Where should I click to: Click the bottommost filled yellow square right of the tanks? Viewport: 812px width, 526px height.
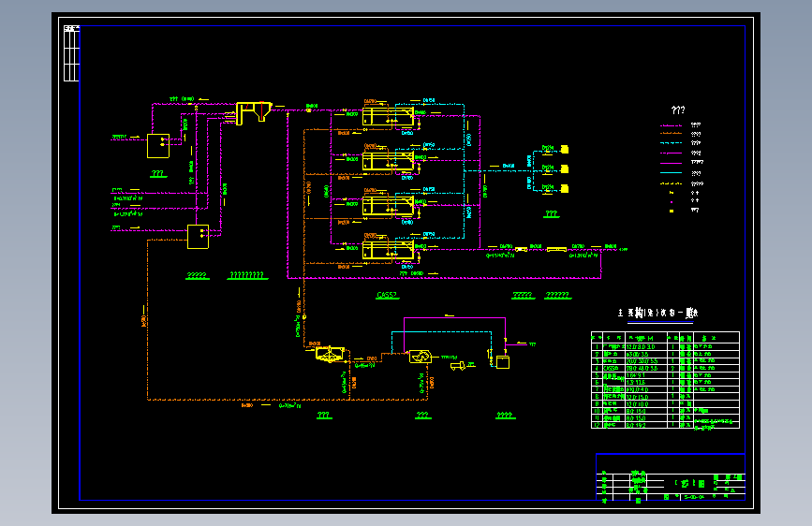pyautogui.click(x=565, y=188)
